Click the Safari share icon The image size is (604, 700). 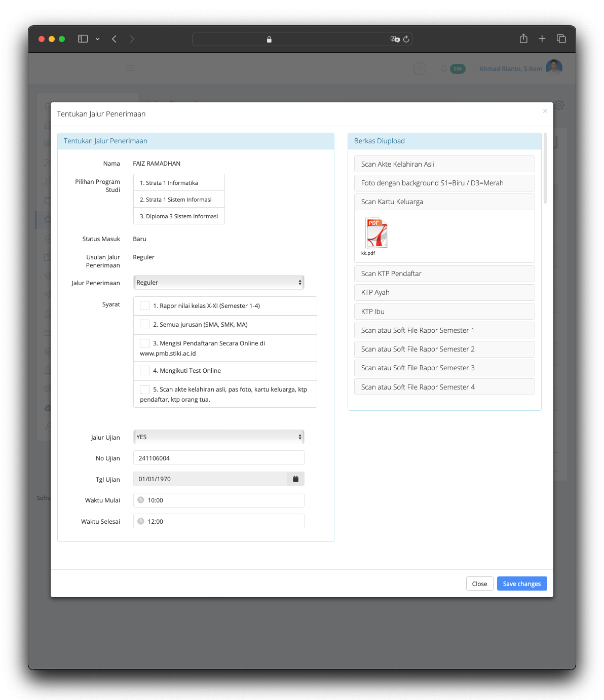click(x=523, y=39)
